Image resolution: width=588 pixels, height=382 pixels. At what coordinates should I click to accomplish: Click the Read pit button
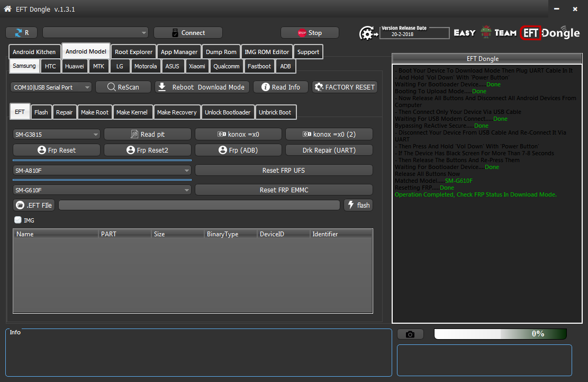tap(147, 135)
